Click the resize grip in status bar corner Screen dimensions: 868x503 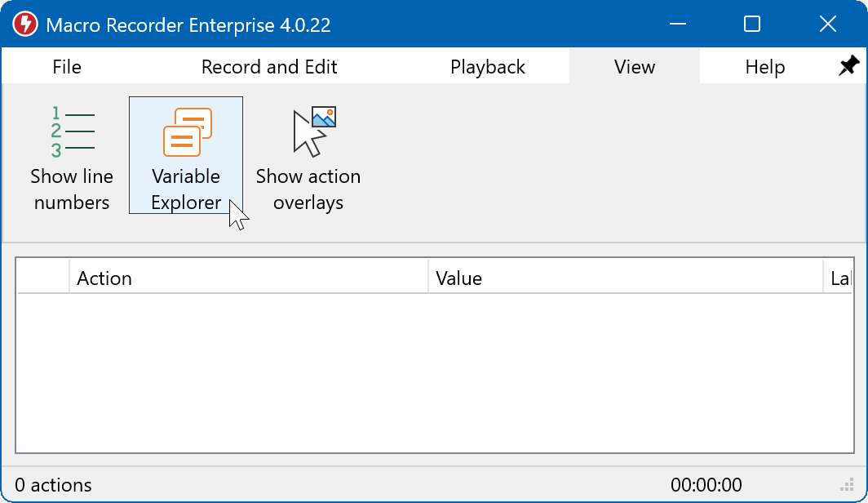click(x=845, y=485)
